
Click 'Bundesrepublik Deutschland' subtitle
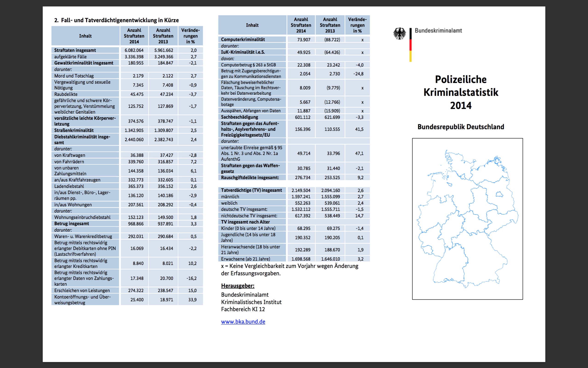click(x=461, y=127)
